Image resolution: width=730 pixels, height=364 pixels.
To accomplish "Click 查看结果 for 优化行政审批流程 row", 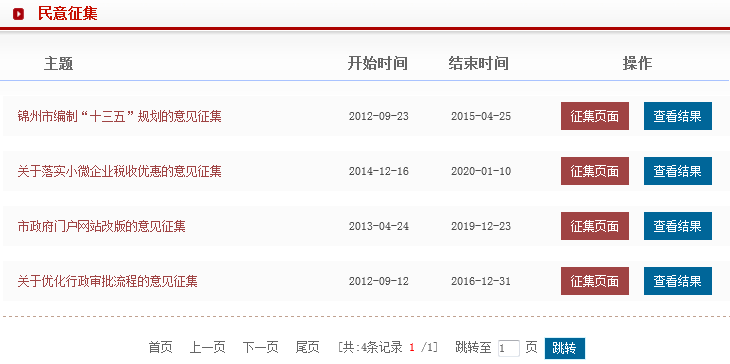I will coord(678,281).
